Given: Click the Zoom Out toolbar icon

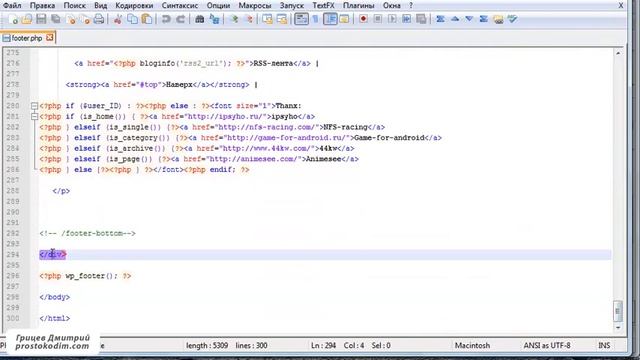Looking at the screenshot, I should [x=249, y=19].
